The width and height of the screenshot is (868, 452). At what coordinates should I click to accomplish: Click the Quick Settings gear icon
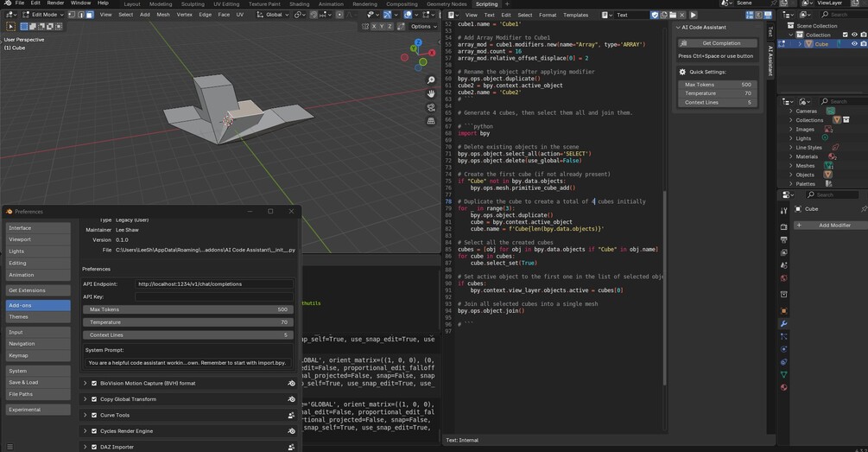[x=682, y=72]
